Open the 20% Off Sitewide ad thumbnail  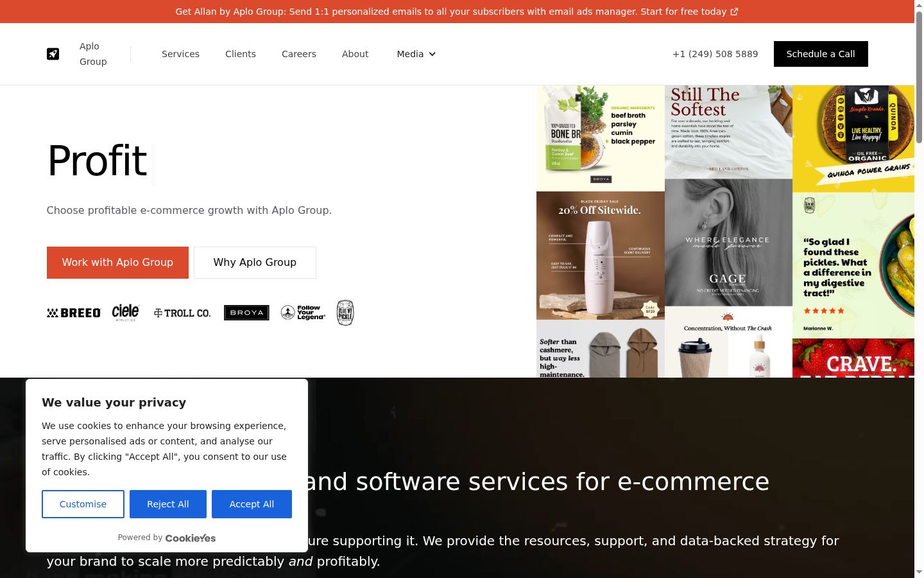(601, 256)
